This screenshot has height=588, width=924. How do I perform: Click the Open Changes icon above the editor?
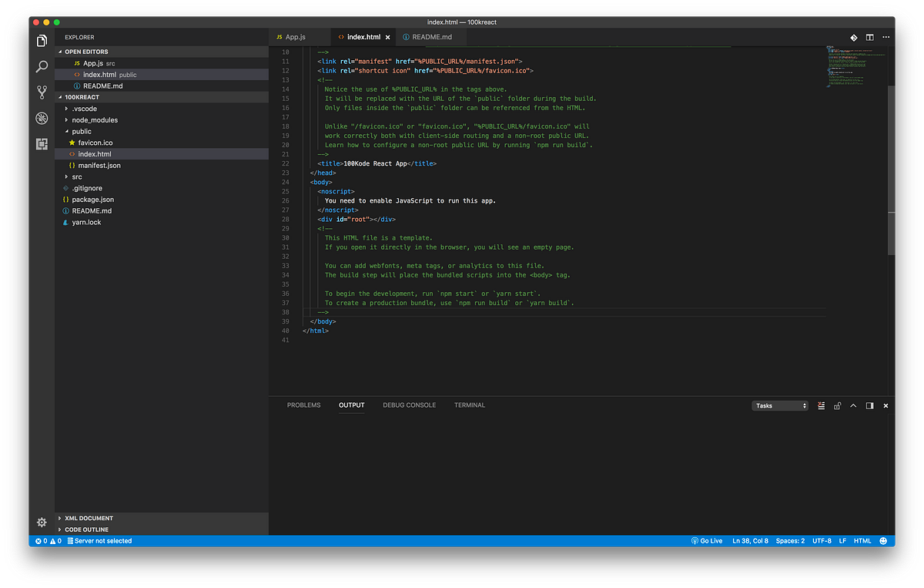[x=853, y=37]
